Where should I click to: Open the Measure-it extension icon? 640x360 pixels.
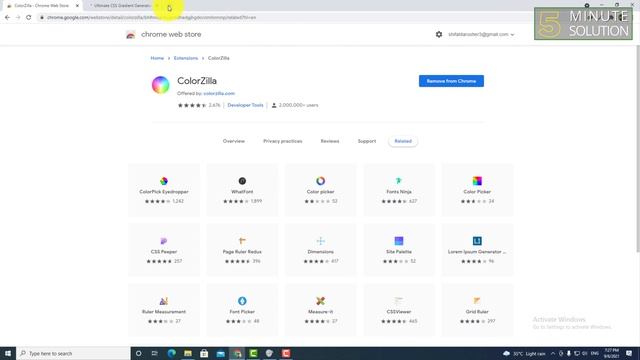[x=320, y=301]
